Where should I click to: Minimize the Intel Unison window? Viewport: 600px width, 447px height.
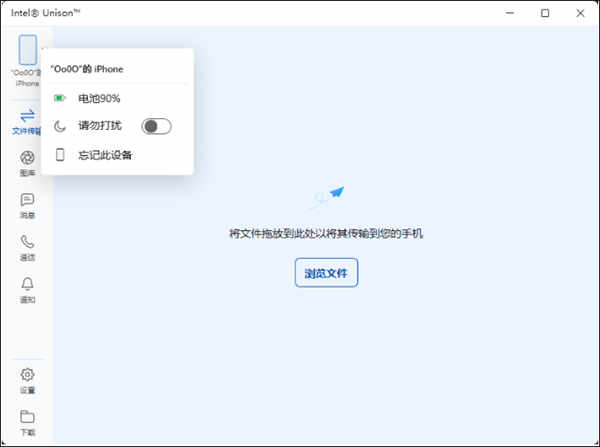coord(510,13)
